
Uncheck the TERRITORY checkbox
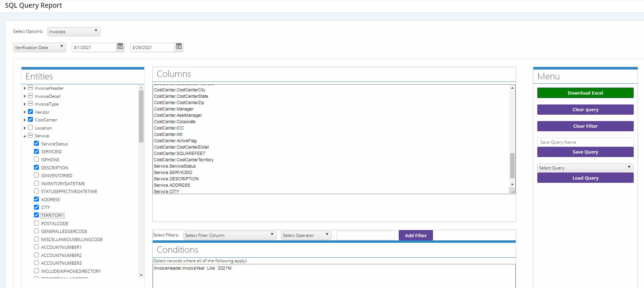click(x=36, y=215)
